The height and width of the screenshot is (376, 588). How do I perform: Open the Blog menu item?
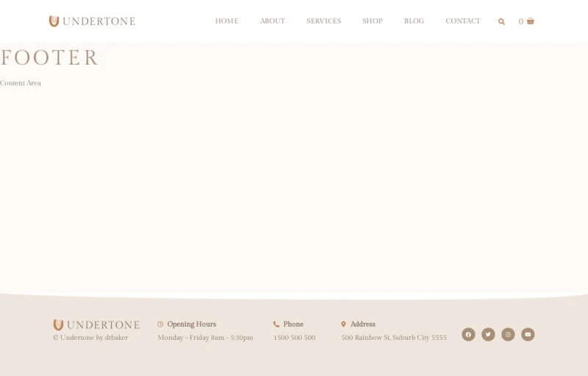pyautogui.click(x=414, y=21)
